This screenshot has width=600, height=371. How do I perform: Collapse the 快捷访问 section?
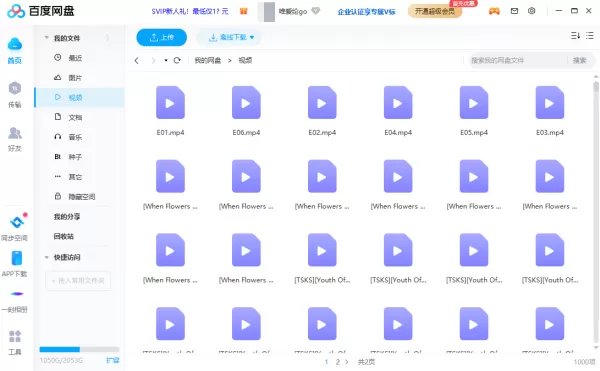point(47,257)
